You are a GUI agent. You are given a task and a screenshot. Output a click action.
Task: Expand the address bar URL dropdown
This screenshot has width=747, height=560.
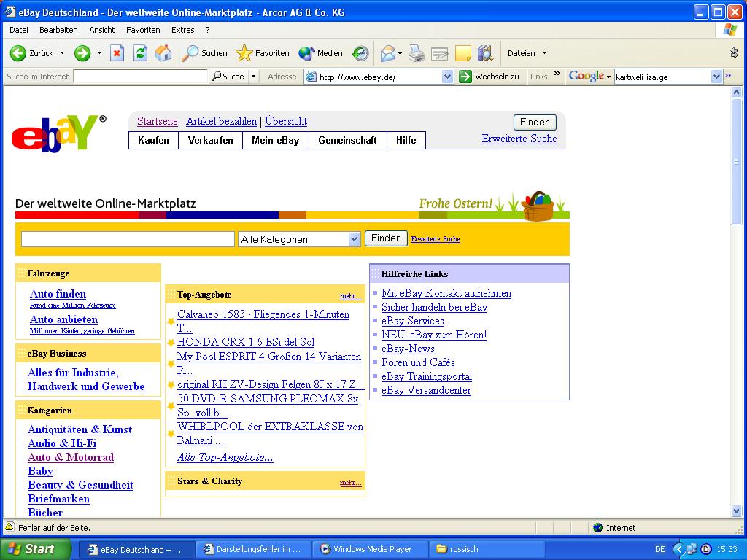click(447, 76)
